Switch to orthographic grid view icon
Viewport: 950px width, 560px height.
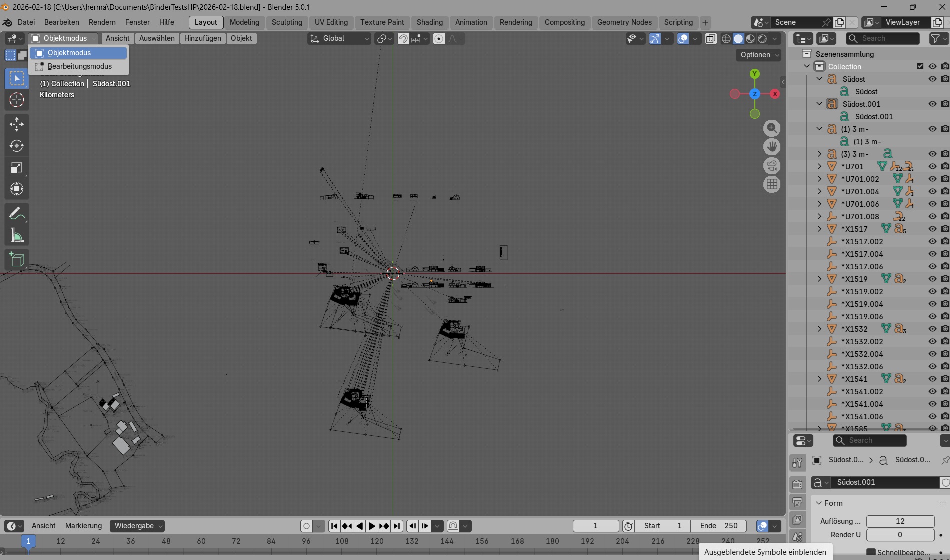tap(772, 185)
